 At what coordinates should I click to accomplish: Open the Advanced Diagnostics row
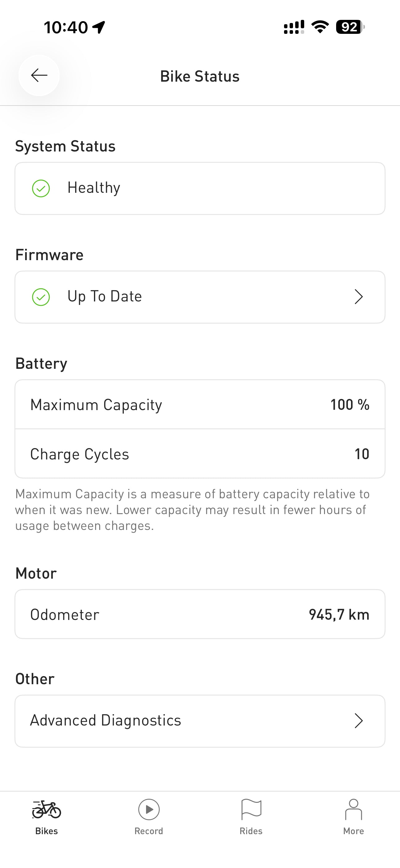(x=200, y=721)
